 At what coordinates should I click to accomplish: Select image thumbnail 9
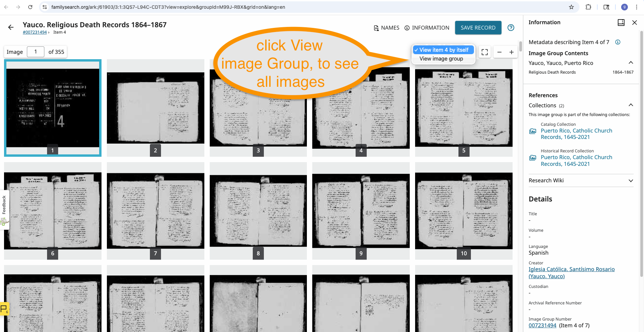coord(361,211)
